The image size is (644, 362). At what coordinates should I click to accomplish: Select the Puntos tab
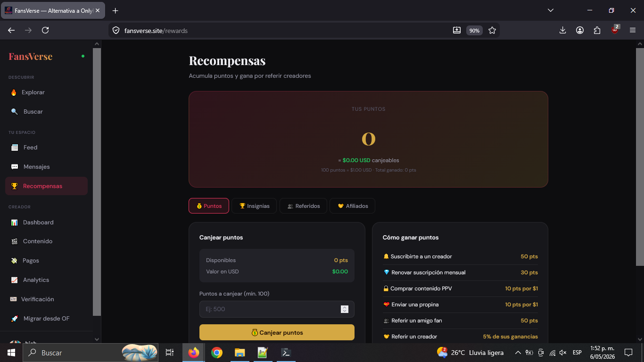tap(209, 206)
